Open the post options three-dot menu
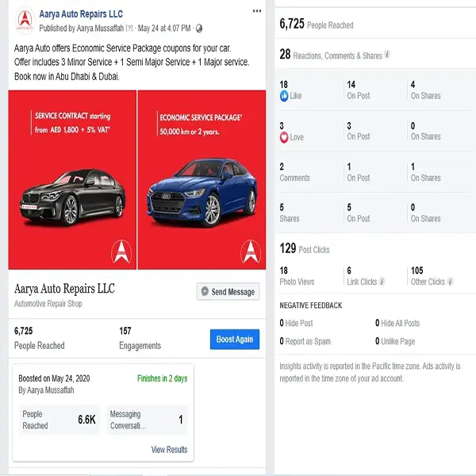476x476 pixels. click(256, 11)
